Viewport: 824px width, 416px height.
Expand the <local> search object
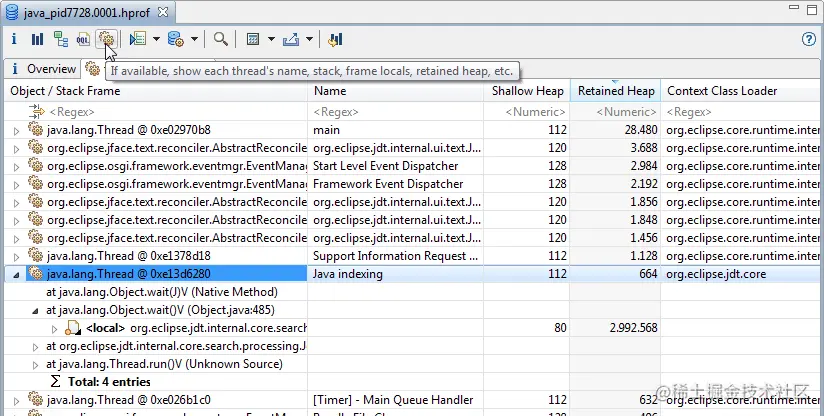(54, 329)
